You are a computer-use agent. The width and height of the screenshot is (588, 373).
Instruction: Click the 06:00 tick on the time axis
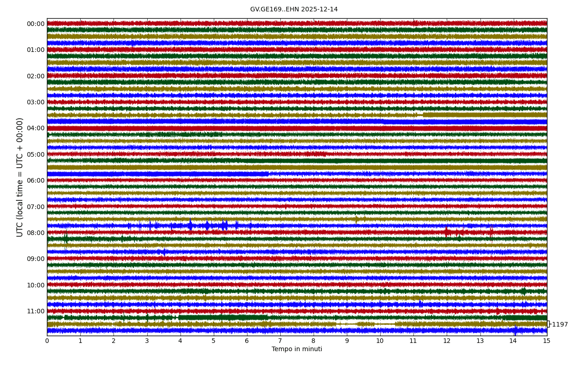pyautogui.click(x=36, y=180)
